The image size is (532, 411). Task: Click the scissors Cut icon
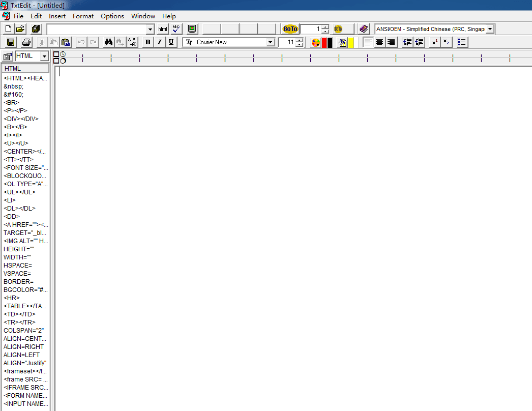pyautogui.click(x=42, y=42)
